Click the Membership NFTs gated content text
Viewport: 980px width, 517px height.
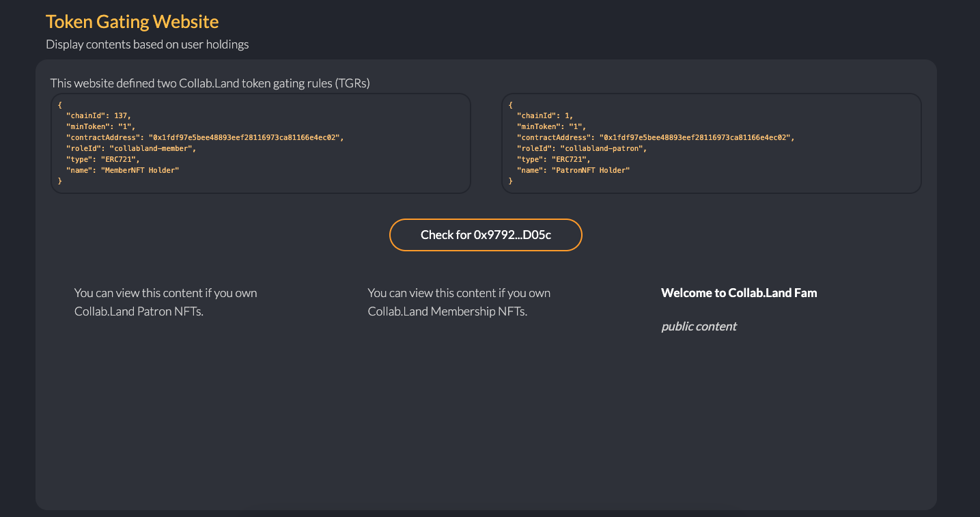point(458,302)
